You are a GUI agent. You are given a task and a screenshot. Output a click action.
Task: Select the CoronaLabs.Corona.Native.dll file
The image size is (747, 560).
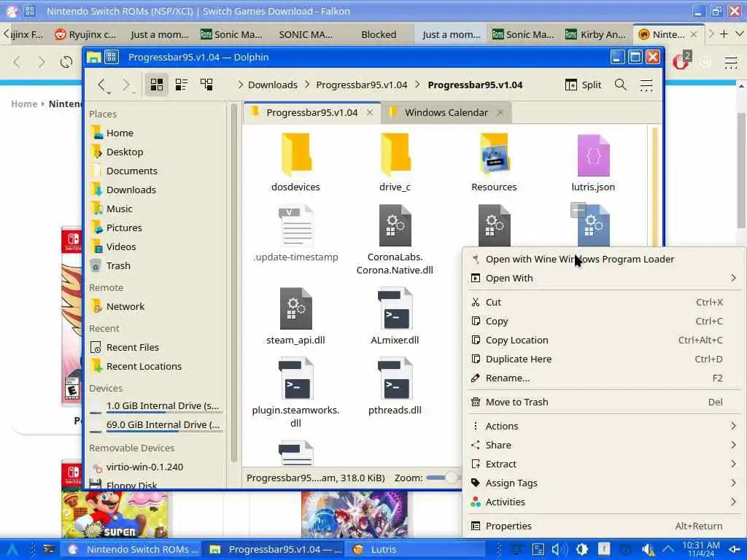pos(395,239)
